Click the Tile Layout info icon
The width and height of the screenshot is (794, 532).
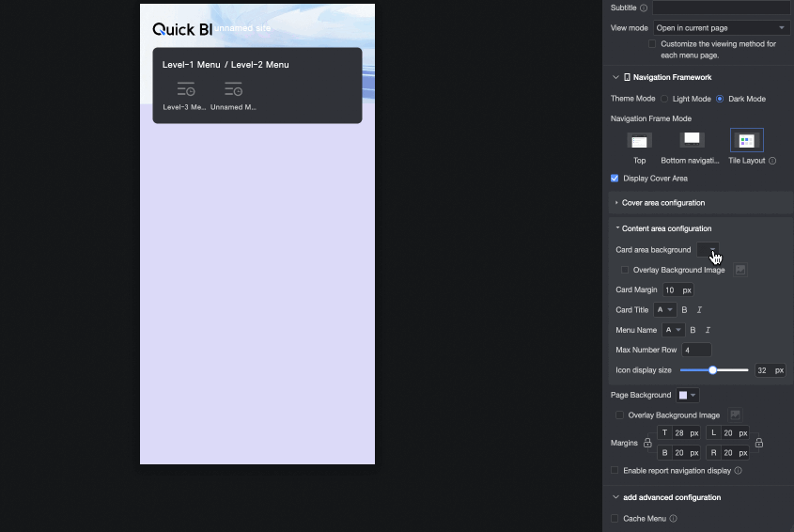pyautogui.click(x=772, y=161)
